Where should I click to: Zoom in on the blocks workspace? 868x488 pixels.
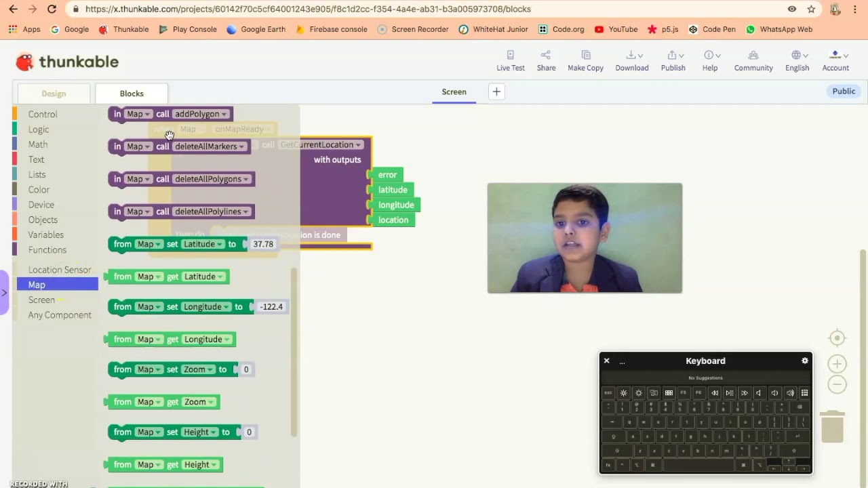837,363
